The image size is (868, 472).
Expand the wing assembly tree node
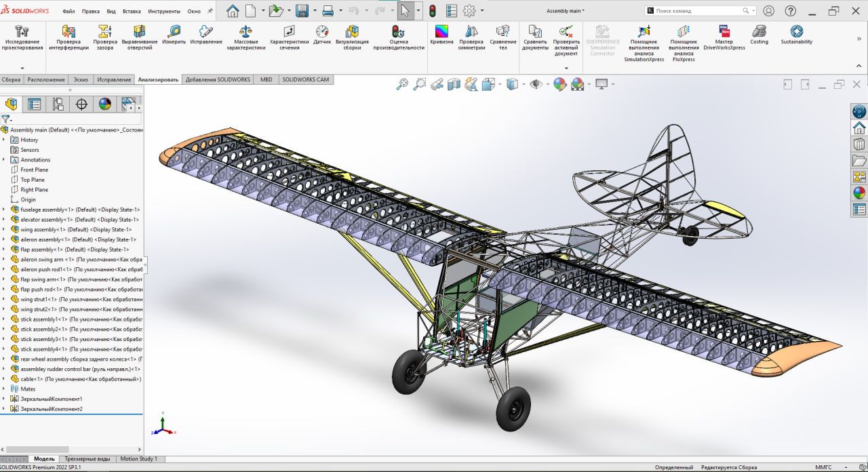4,229
